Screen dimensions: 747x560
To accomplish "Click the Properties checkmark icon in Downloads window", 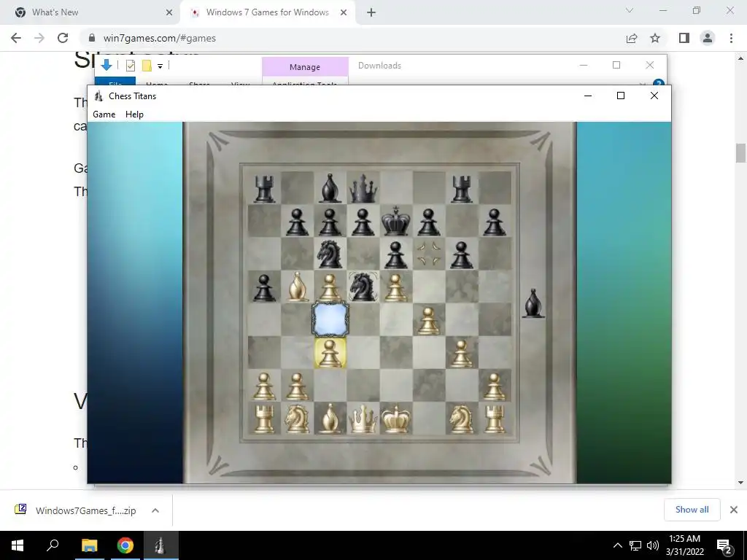I will pos(130,66).
